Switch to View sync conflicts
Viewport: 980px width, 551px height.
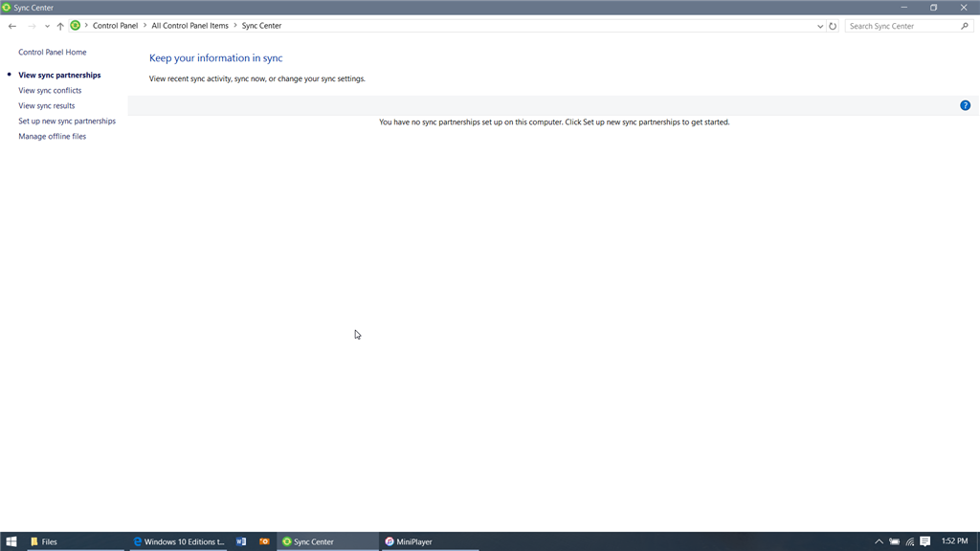click(x=50, y=90)
